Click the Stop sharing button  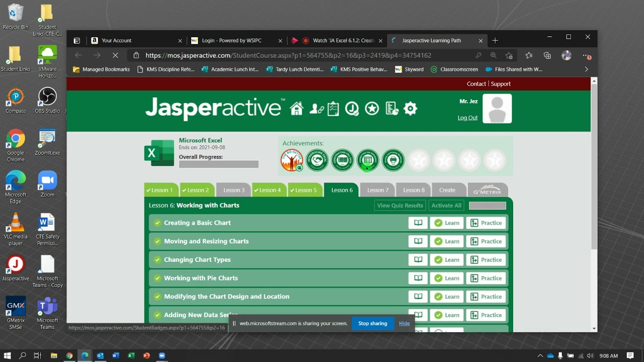(372, 323)
